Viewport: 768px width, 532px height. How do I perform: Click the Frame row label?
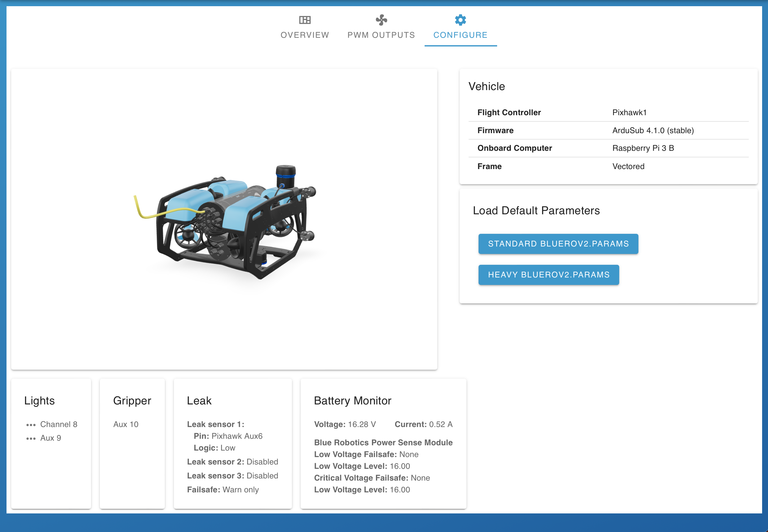489,166
